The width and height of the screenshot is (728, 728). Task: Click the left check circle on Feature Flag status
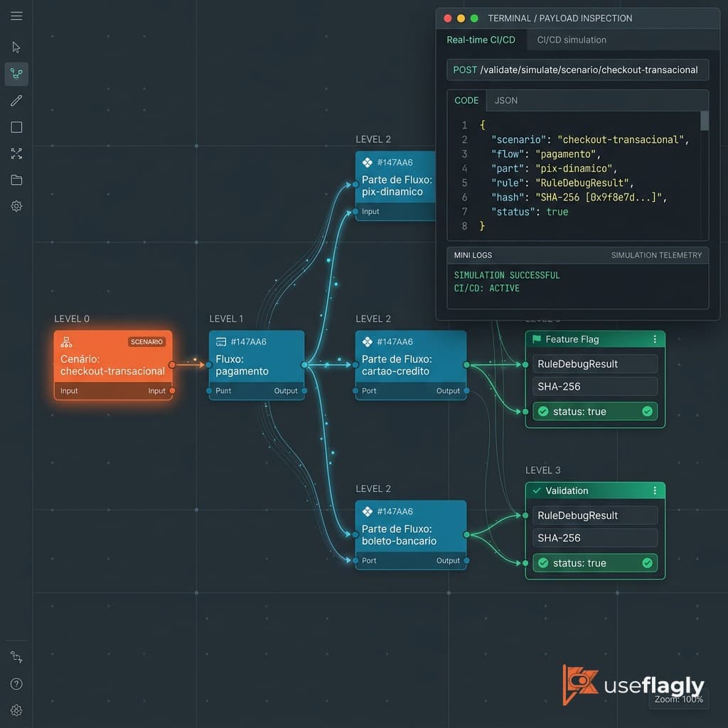[x=543, y=412]
